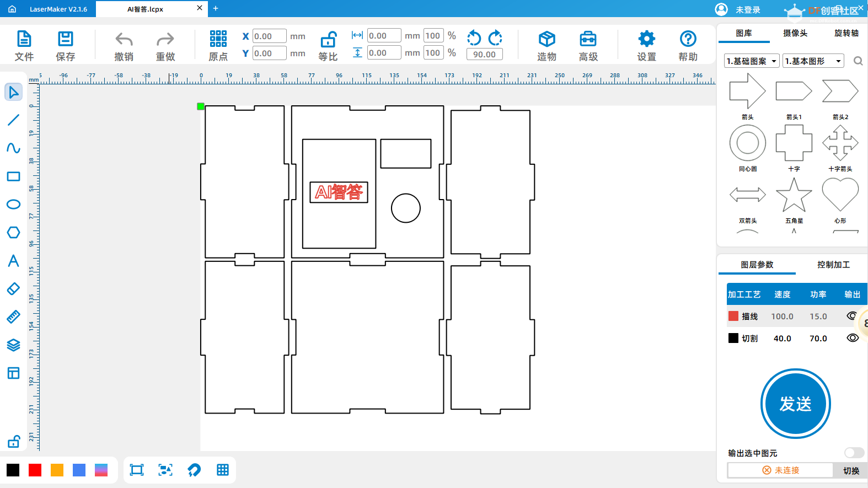This screenshot has height=488, width=868.
Task: Expand the 1.基础图案 category dropdown
Action: pos(751,61)
